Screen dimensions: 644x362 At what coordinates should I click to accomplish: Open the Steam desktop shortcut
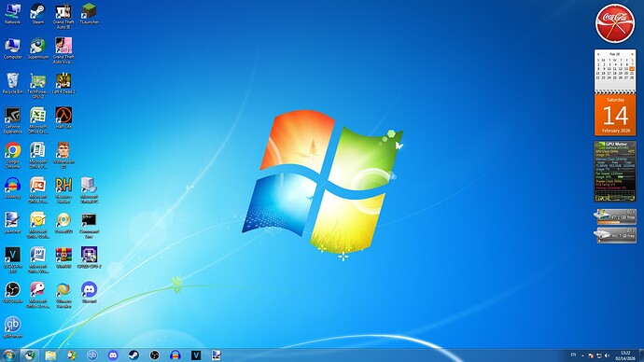(x=37, y=14)
